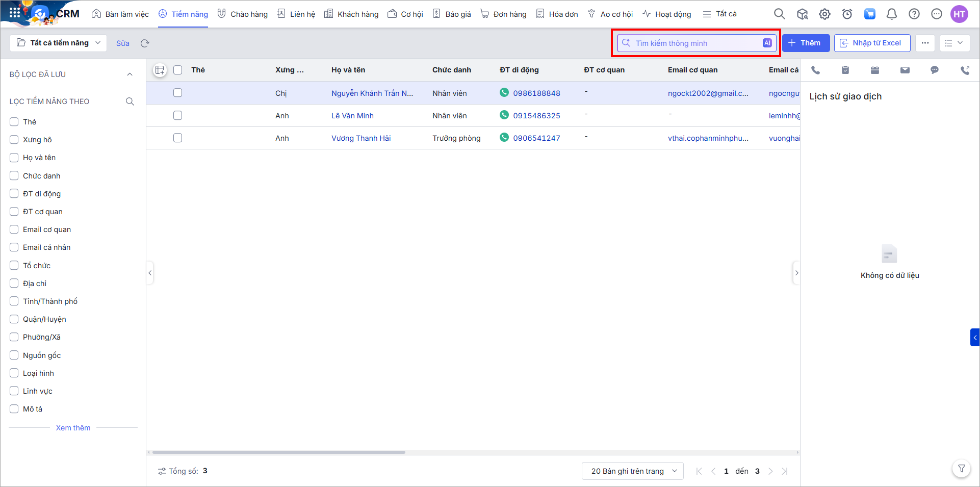The height and width of the screenshot is (487, 980).
Task: Switch to the Khách hàng tab
Action: pos(352,14)
